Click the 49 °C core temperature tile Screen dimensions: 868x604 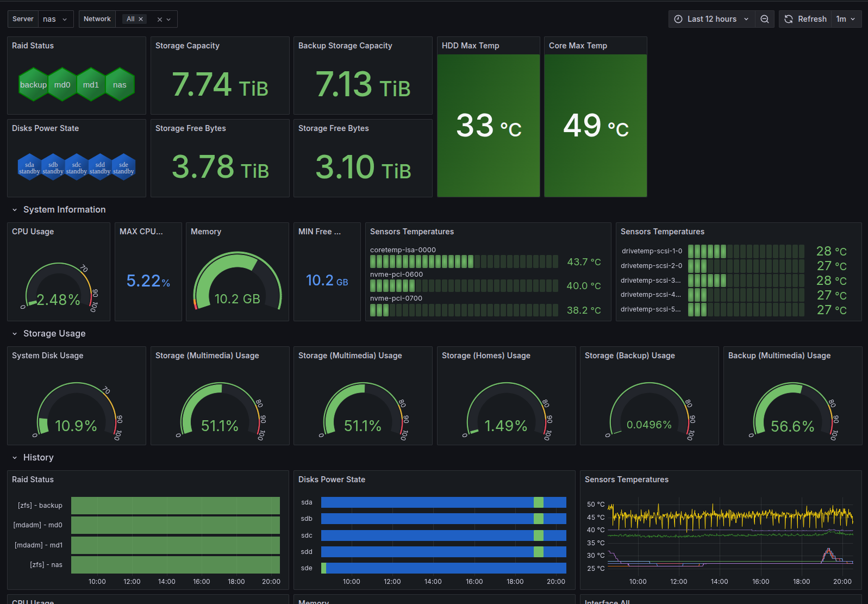coord(596,126)
